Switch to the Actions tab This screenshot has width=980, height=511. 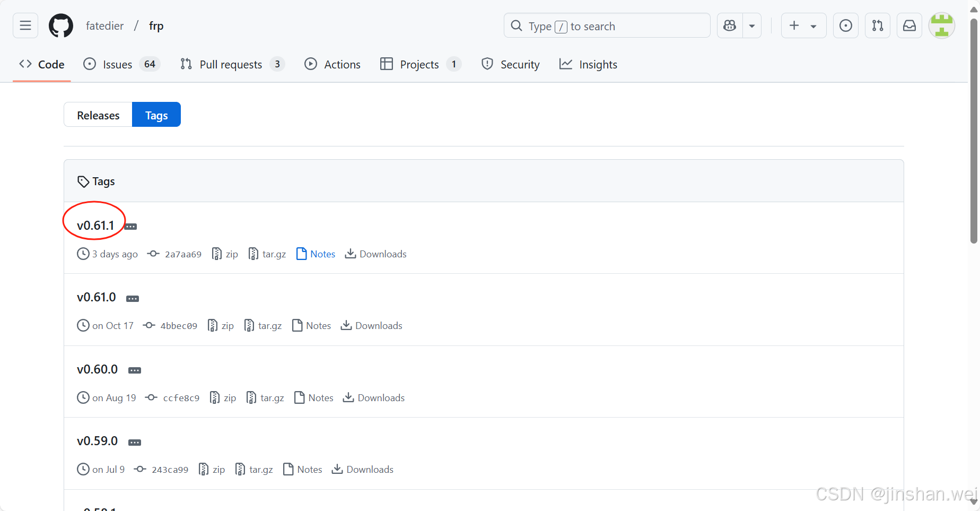332,64
